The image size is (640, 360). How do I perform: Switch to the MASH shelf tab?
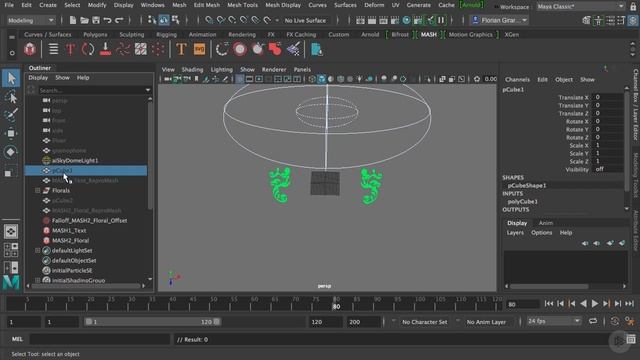click(429, 35)
